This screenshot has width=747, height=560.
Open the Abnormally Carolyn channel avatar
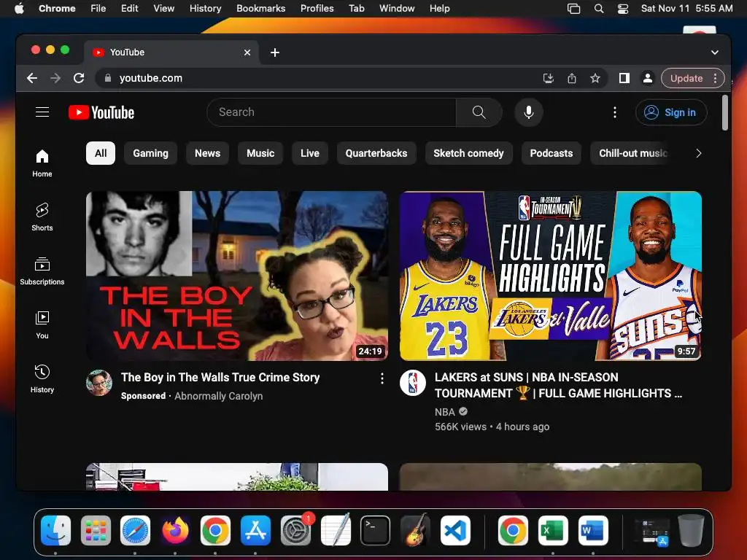[99, 382]
